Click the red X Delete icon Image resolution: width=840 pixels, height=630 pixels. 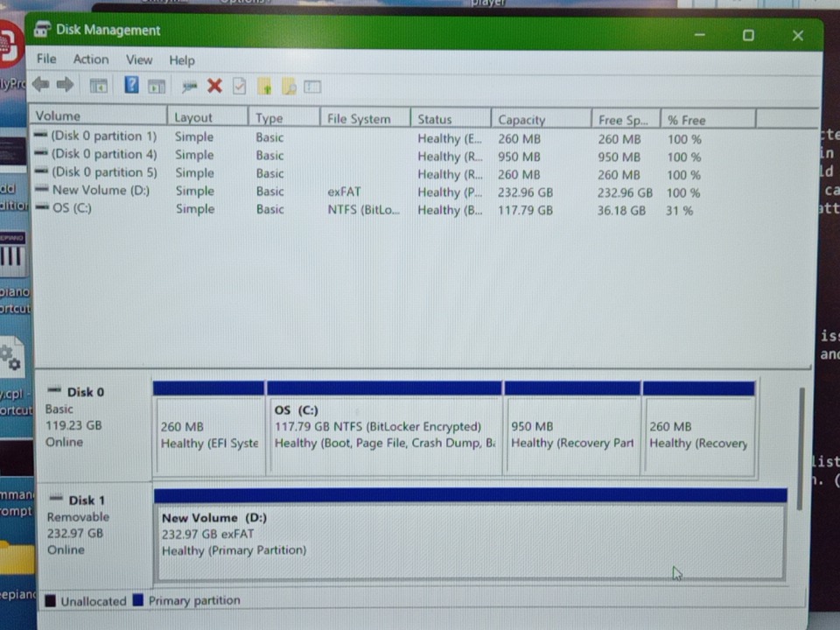tap(215, 86)
